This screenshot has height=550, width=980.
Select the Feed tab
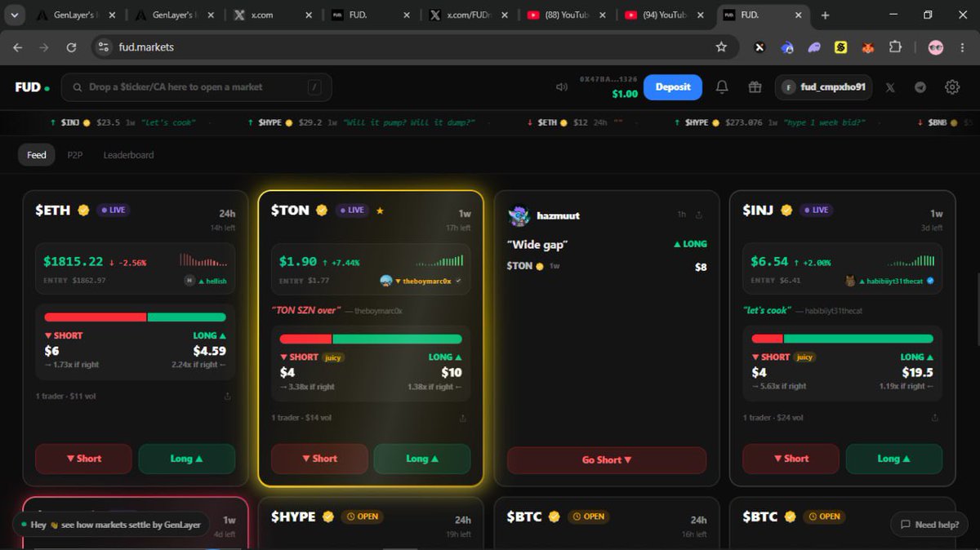(x=37, y=155)
